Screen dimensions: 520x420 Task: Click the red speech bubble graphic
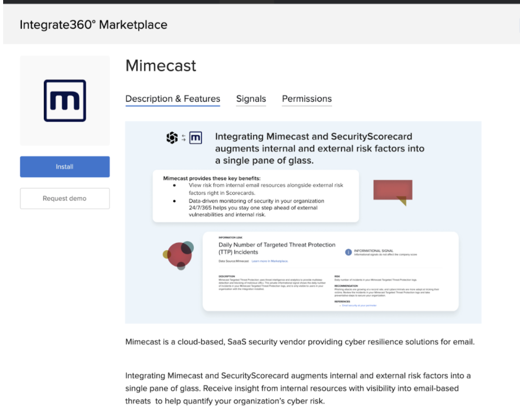[x=393, y=192]
